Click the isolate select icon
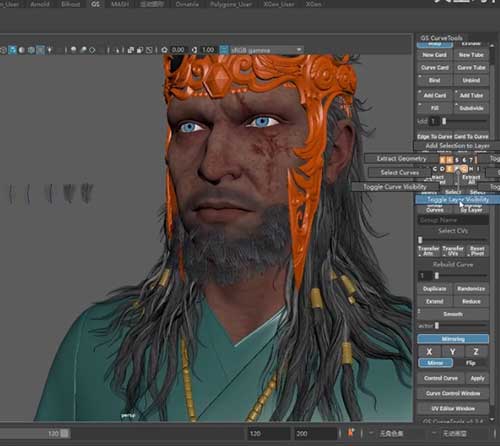The height and width of the screenshot is (446, 500). 117,50
